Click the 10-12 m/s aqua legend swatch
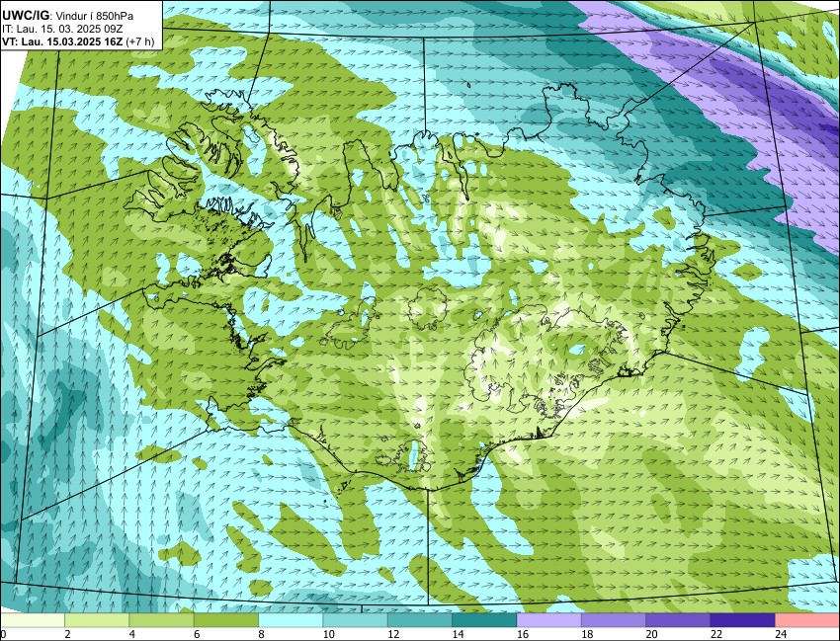Image resolution: width=840 pixels, height=641 pixels. click(355, 620)
